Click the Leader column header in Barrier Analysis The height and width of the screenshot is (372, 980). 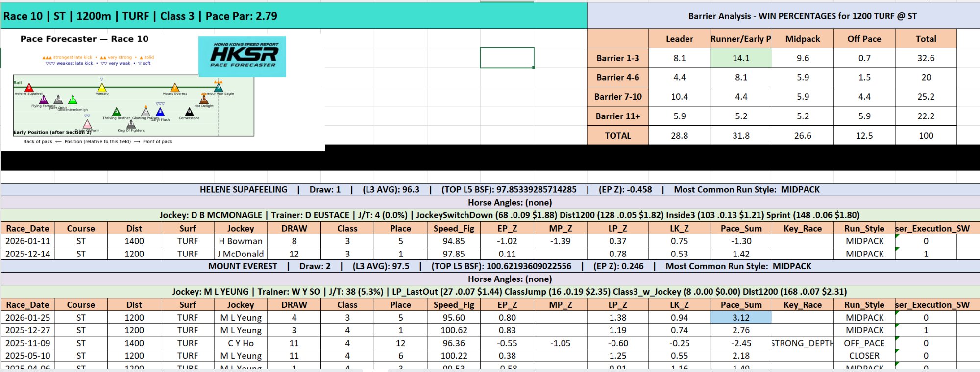pyautogui.click(x=679, y=39)
